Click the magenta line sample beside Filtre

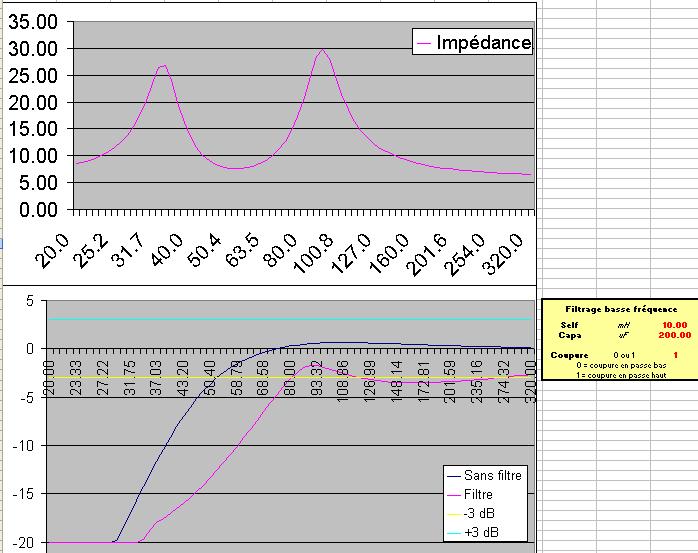point(454,495)
